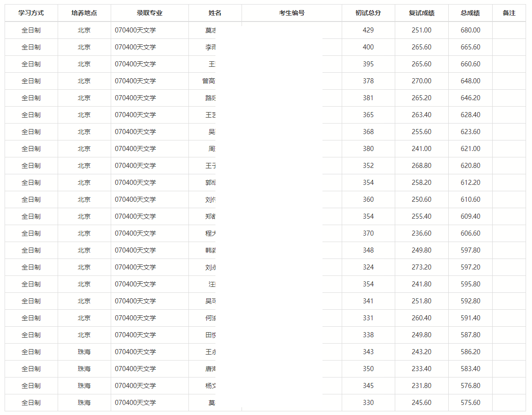Select the 录取专业 column header

[150, 13]
